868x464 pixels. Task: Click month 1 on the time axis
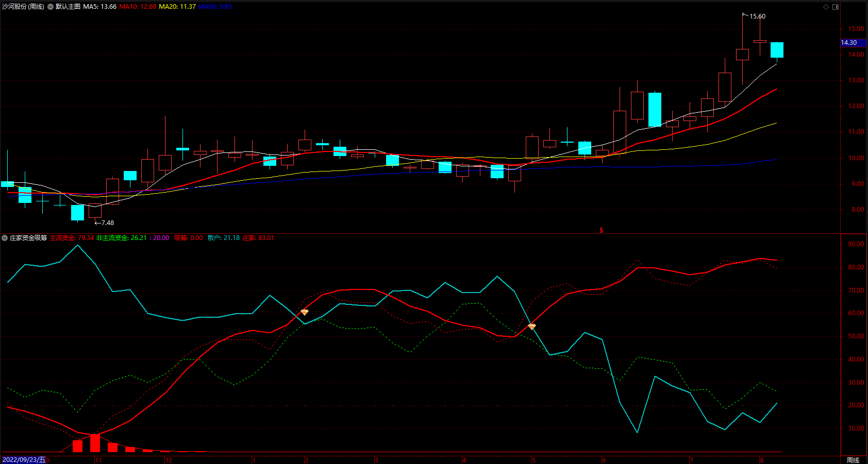pos(254,460)
